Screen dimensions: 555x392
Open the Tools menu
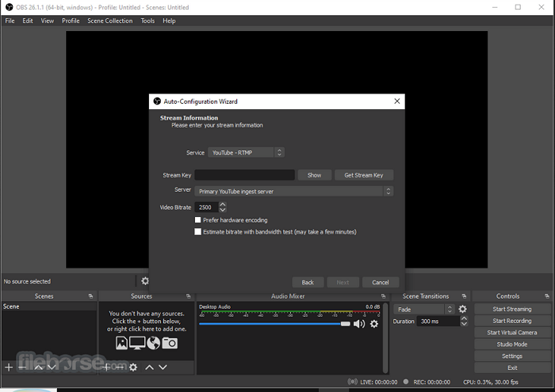click(147, 21)
